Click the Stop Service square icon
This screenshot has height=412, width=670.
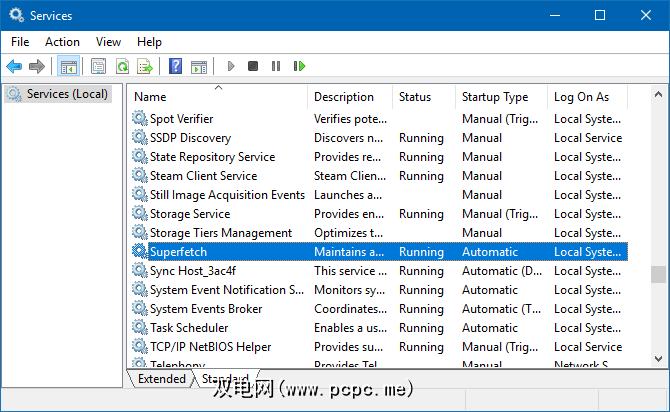[253, 67]
